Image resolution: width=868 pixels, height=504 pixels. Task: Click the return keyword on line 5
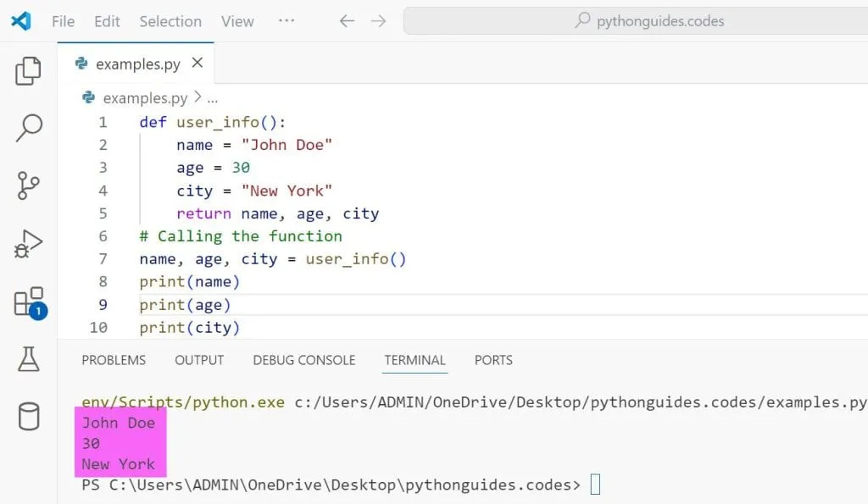(x=203, y=213)
